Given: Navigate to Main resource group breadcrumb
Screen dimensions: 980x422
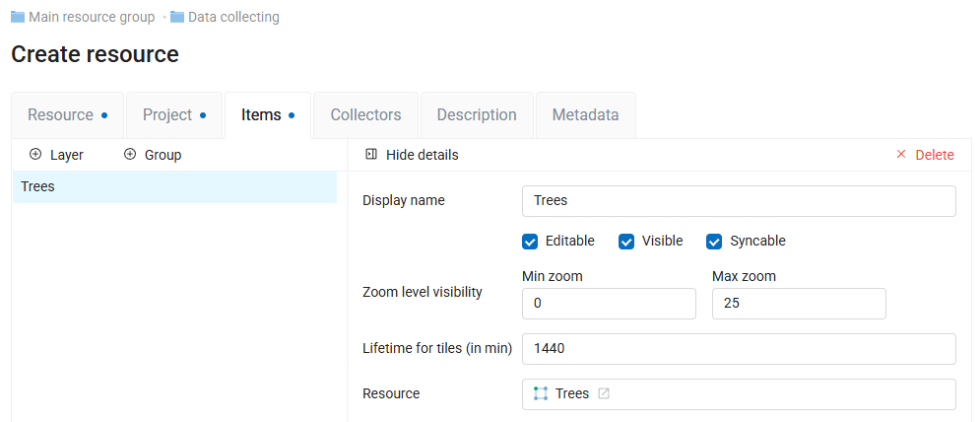Looking at the screenshot, I should tap(92, 17).
